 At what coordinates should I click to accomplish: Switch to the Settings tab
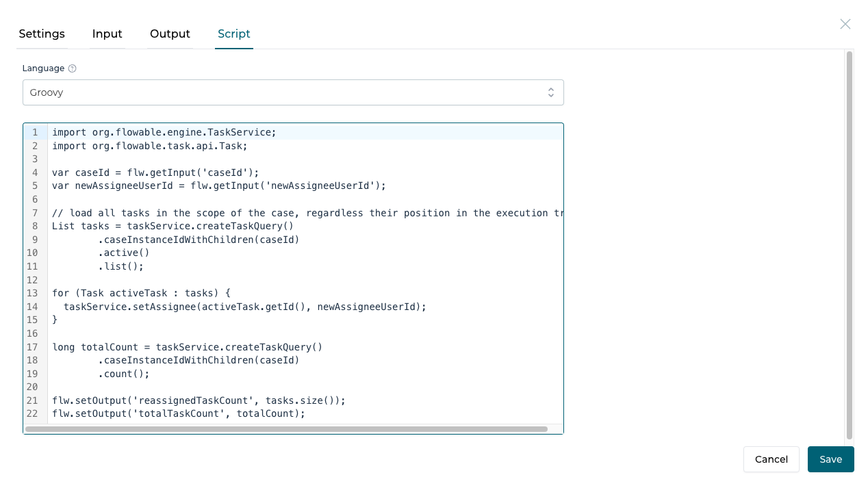[x=42, y=34]
